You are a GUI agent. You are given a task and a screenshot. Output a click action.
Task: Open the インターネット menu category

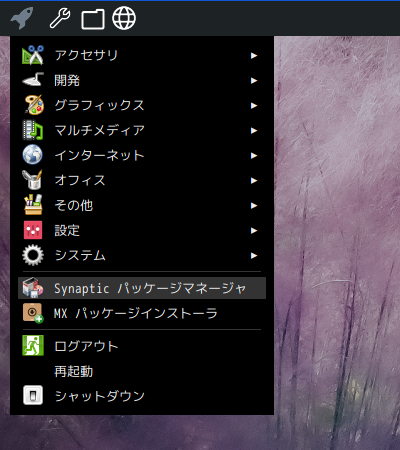tap(142, 155)
